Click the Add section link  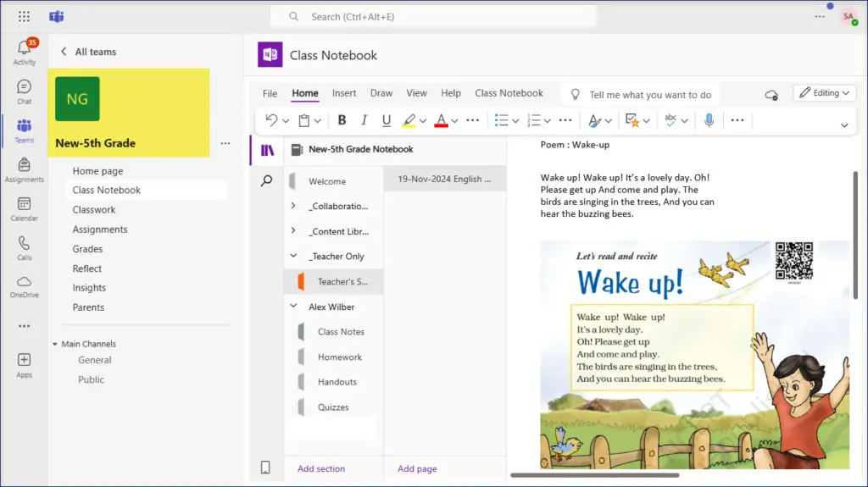pyautogui.click(x=321, y=468)
